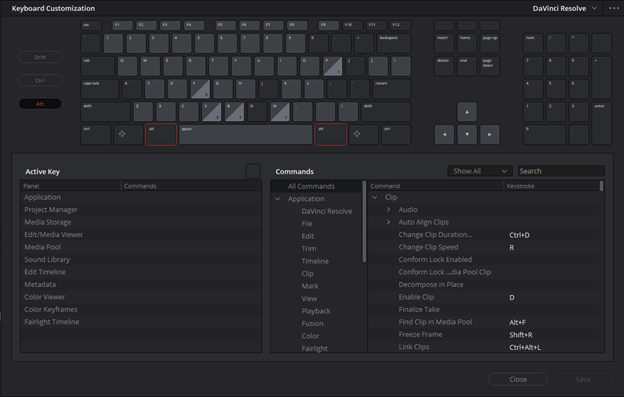Select Fairlight Timeline in the panel list
The image size is (624, 397).
(52, 322)
